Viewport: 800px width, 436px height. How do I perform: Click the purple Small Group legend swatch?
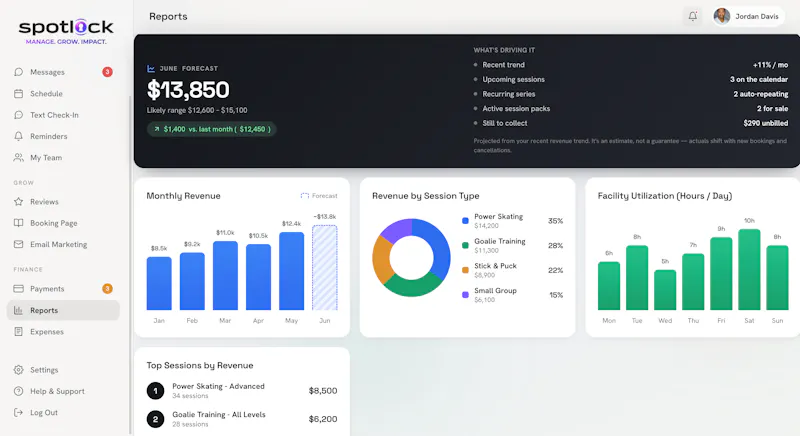pos(465,295)
